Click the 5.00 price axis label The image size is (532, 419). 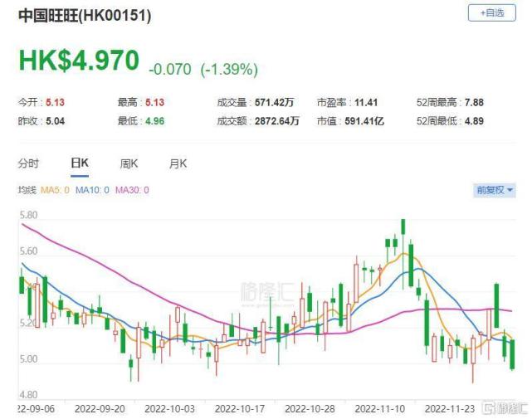(x=28, y=359)
